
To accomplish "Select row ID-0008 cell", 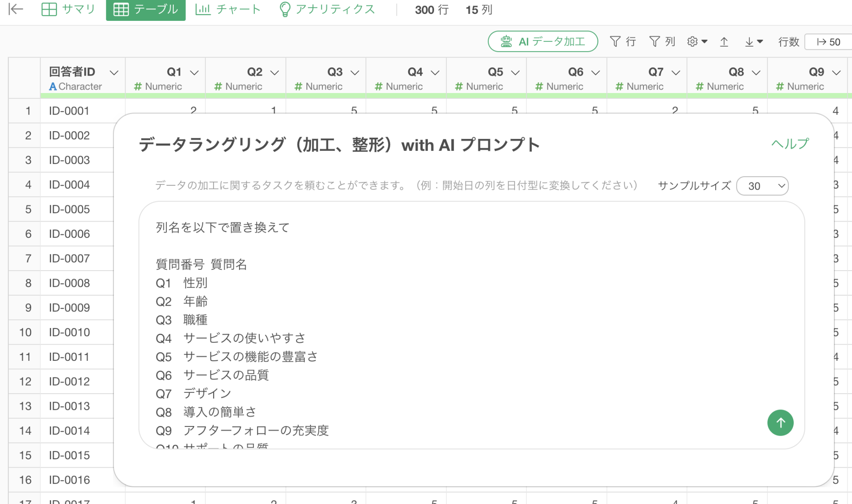I will coord(70,283).
